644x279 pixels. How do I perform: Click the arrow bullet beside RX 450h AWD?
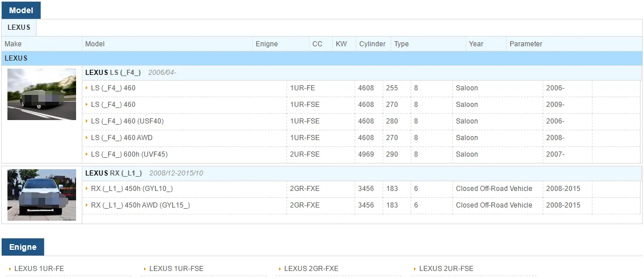[87, 205]
